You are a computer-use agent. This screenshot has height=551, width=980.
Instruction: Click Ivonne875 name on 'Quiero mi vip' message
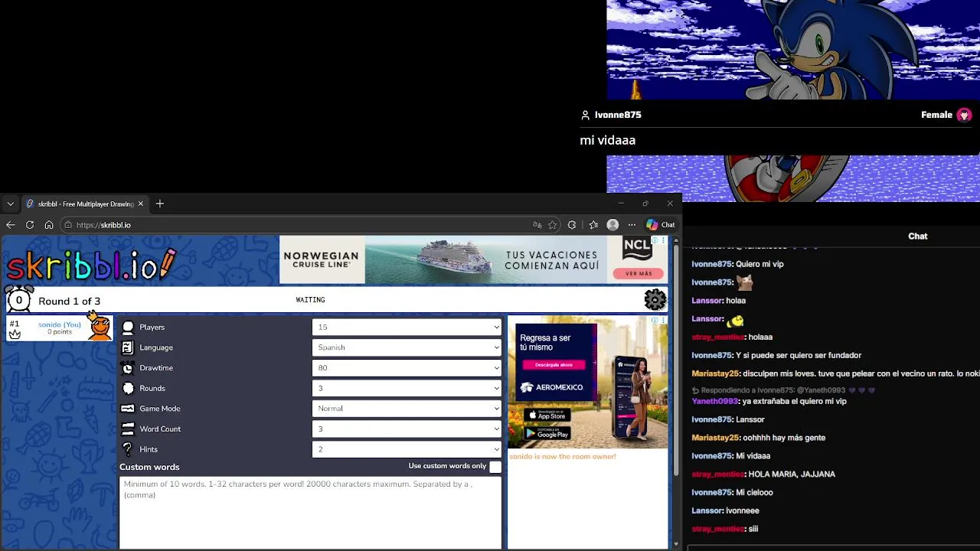click(x=712, y=264)
